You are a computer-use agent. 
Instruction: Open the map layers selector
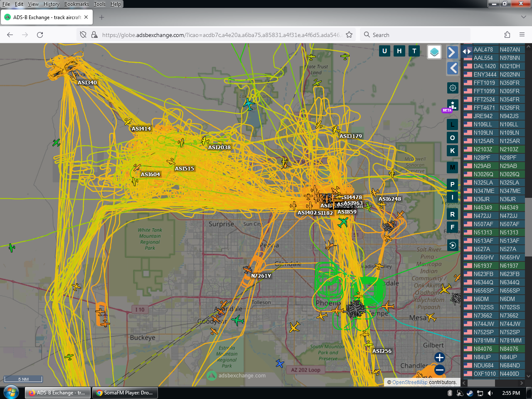[434, 52]
